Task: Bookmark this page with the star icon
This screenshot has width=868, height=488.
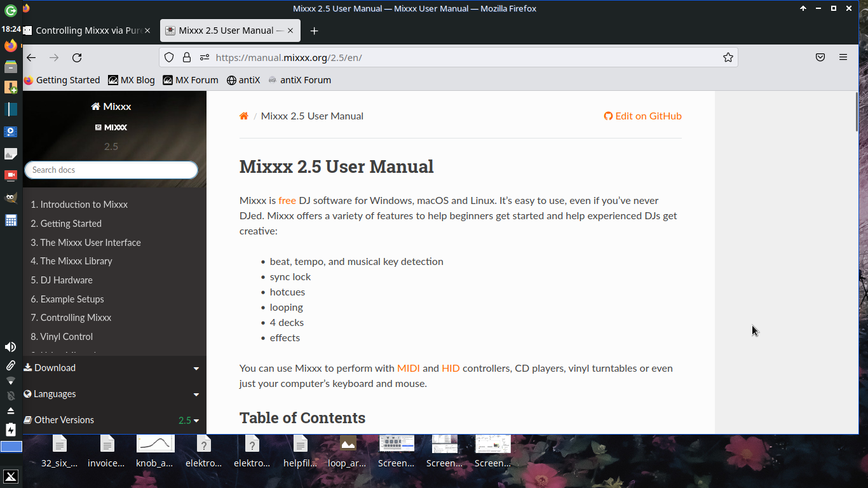Action: 728,57
